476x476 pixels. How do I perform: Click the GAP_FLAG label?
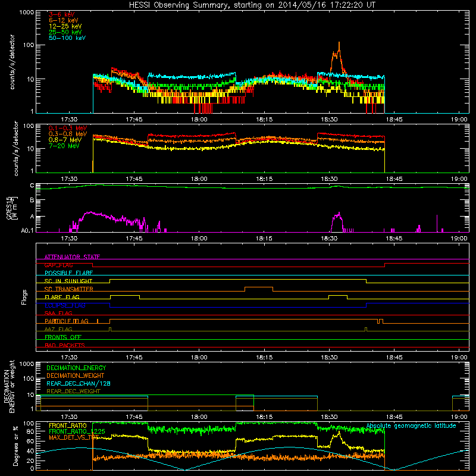point(58,265)
